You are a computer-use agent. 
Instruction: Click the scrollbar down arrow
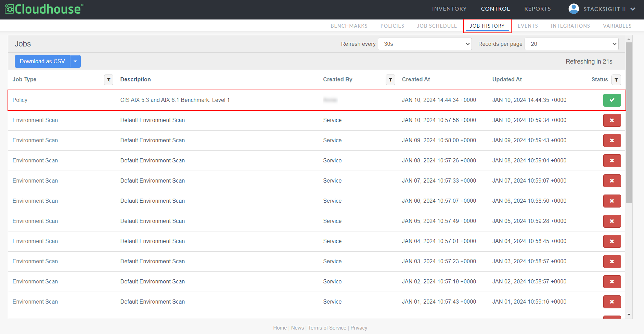click(629, 315)
